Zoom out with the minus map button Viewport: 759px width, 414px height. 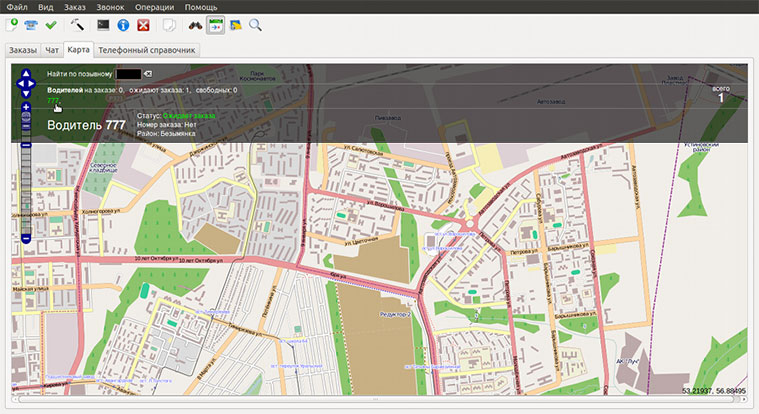(x=26, y=239)
